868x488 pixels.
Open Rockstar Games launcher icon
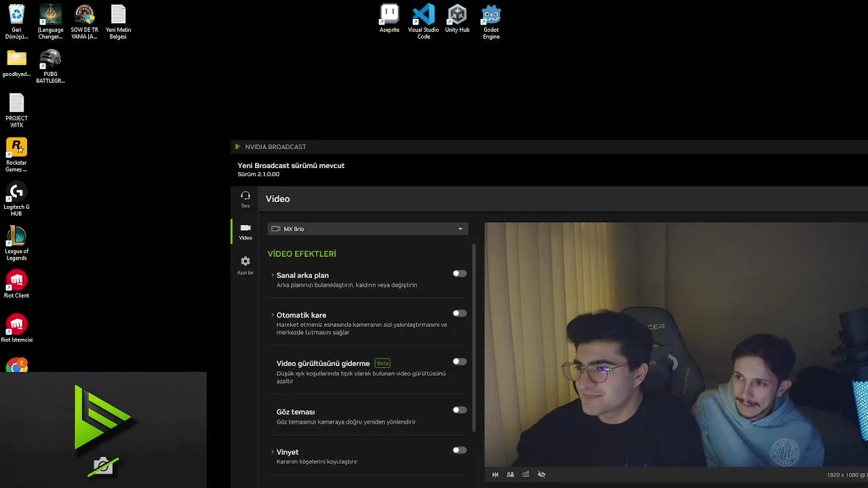(x=16, y=155)
